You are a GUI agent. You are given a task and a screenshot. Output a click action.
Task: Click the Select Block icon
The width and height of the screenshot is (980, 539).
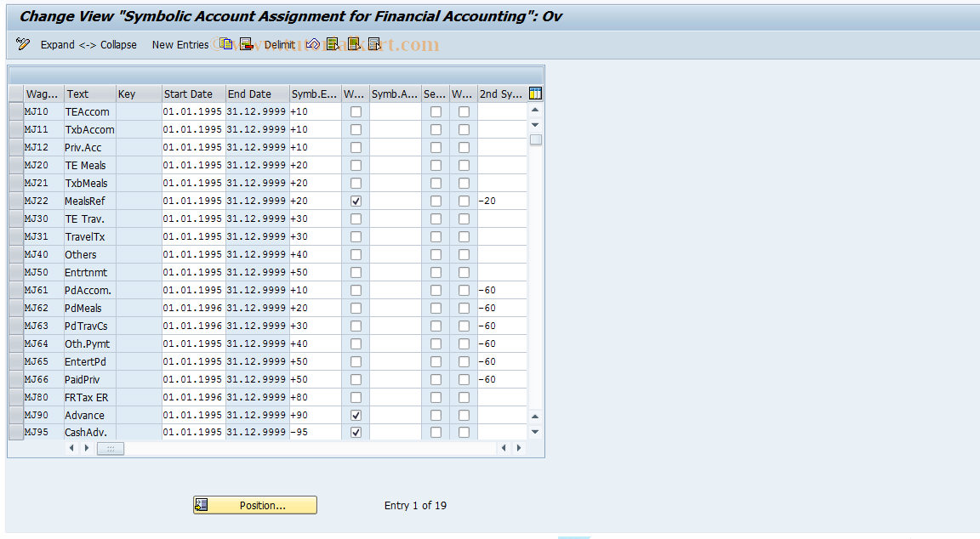click(354, 43)
